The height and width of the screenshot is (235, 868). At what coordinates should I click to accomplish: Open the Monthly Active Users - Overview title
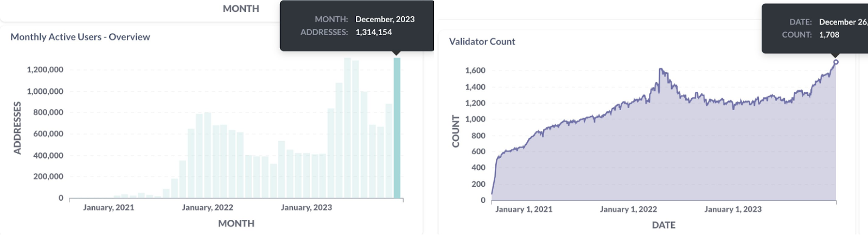[x=80, y=37]
